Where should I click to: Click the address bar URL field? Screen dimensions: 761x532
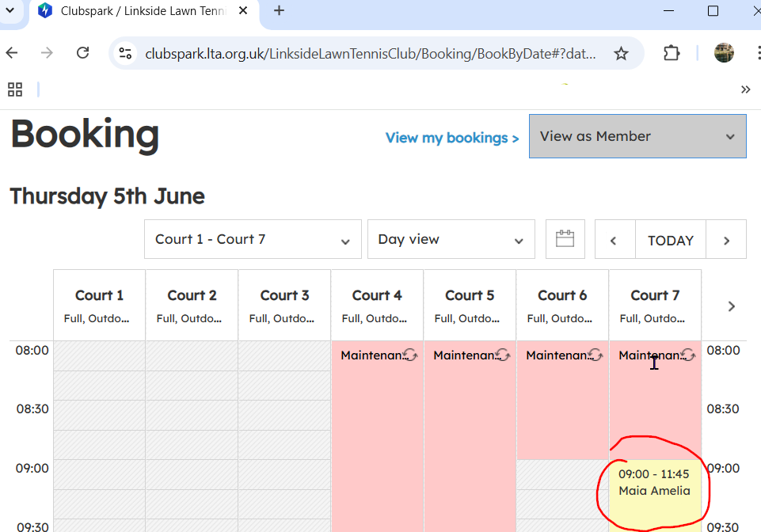coord(370,53)
